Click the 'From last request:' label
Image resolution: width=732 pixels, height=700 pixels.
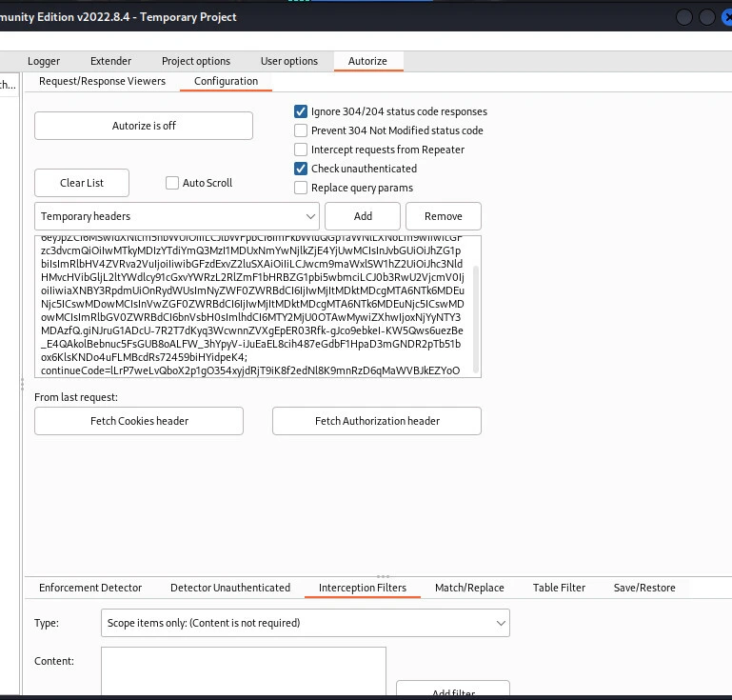coord(76,397)
